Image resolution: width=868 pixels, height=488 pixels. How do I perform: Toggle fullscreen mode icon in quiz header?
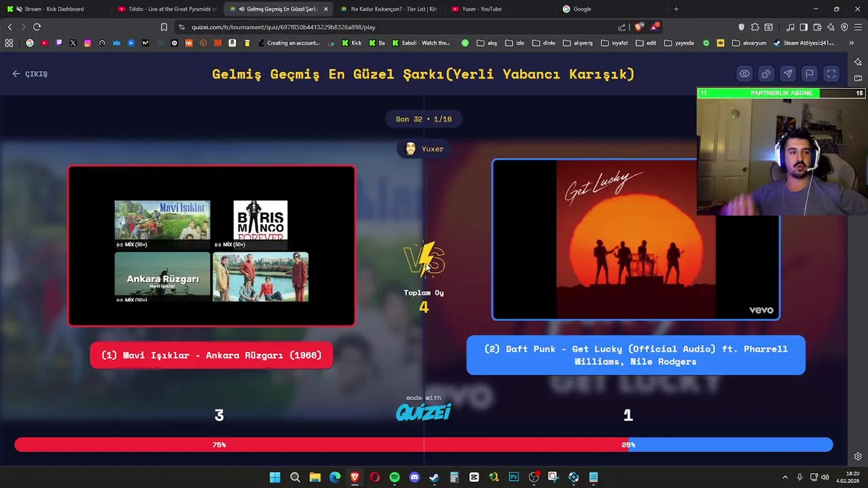pos(831,74)
